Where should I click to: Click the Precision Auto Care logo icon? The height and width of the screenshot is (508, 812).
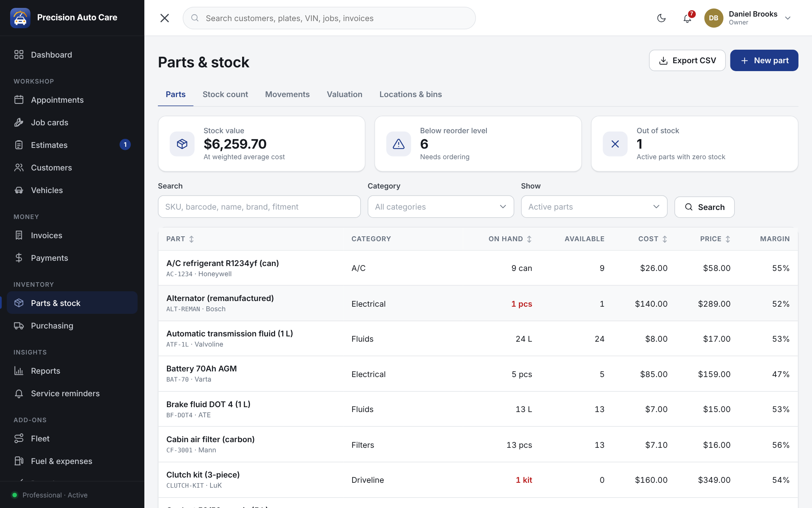pyautogui.click(x=20, y=18)
